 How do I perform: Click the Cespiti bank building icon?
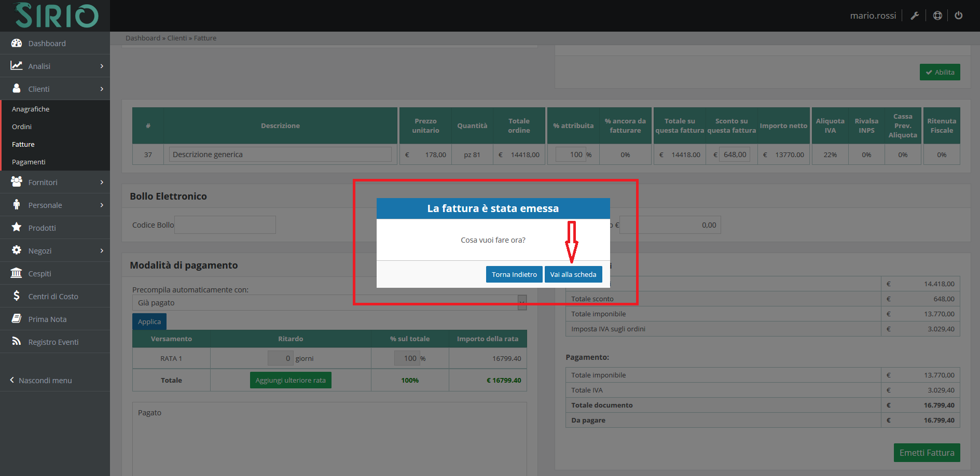pyautogui.click(x=17, y=273)
